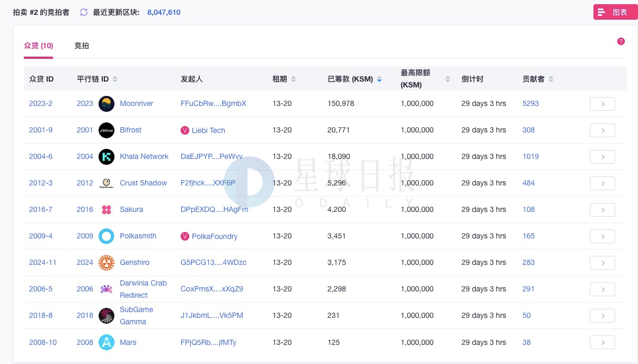Switch to the 竞拍 tab
The height and width of the screenshot is (364, 638).
[82, 46]
